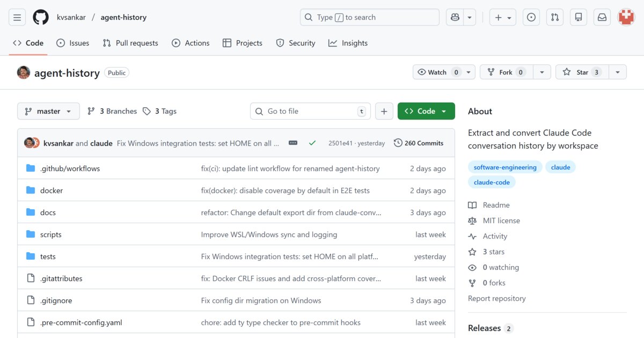This screenshot has height=338, width=644.
Task: Watch the agent-history repository
Action: tap(439, 71)
